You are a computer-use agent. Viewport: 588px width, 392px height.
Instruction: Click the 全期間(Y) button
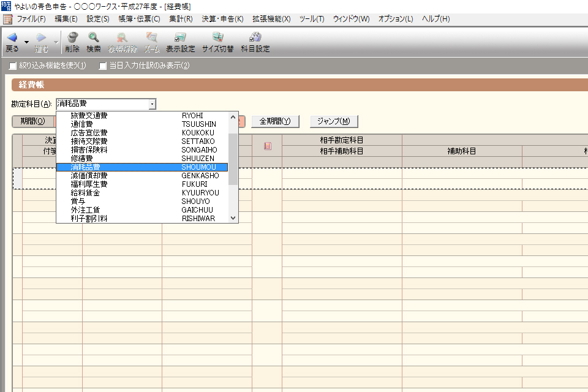pyautogui.click(x=275, y=121)
